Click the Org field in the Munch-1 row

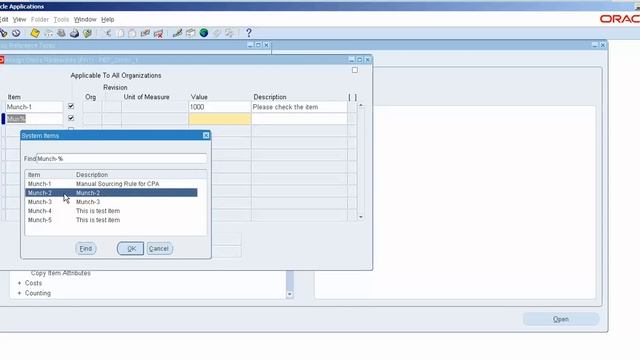coord(92,107)
